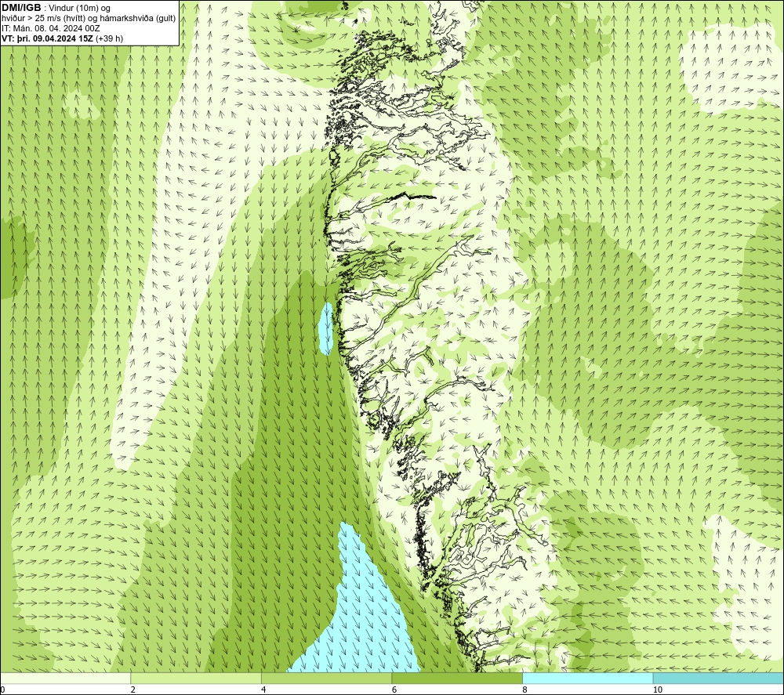Click the 4–6 m/s medium green legend swatch

(326, 678)
